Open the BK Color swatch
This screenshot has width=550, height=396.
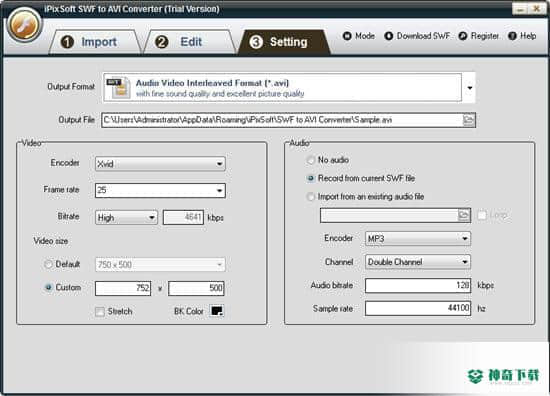click(217, 311)
